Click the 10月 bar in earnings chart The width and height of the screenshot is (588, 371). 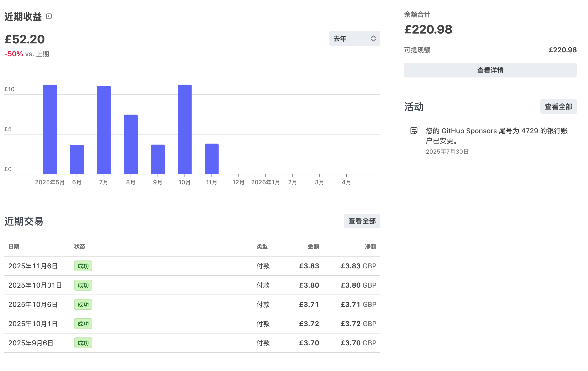click(185, 130)
